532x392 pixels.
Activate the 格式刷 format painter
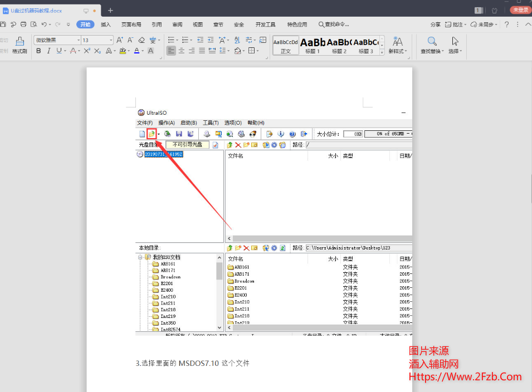pos(19,45)
